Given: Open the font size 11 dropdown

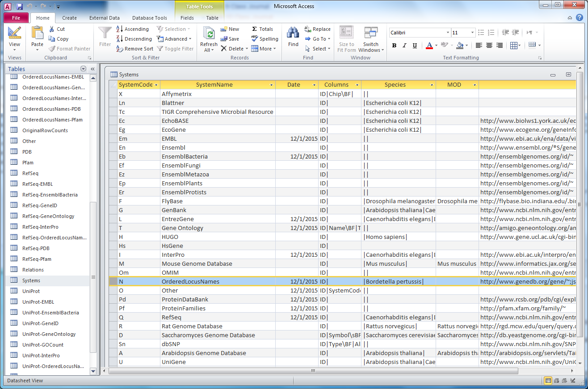Looking at the screenshot, I should click(x=473, y=33).
